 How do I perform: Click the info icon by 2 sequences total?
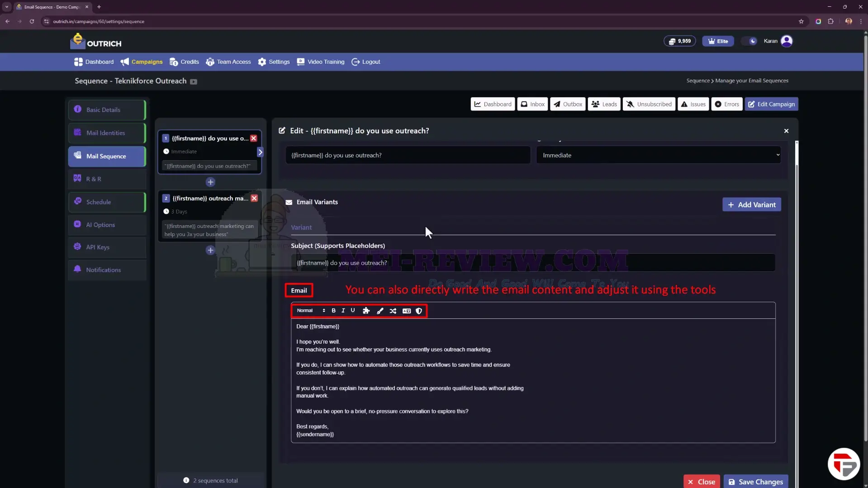(186, 480)
